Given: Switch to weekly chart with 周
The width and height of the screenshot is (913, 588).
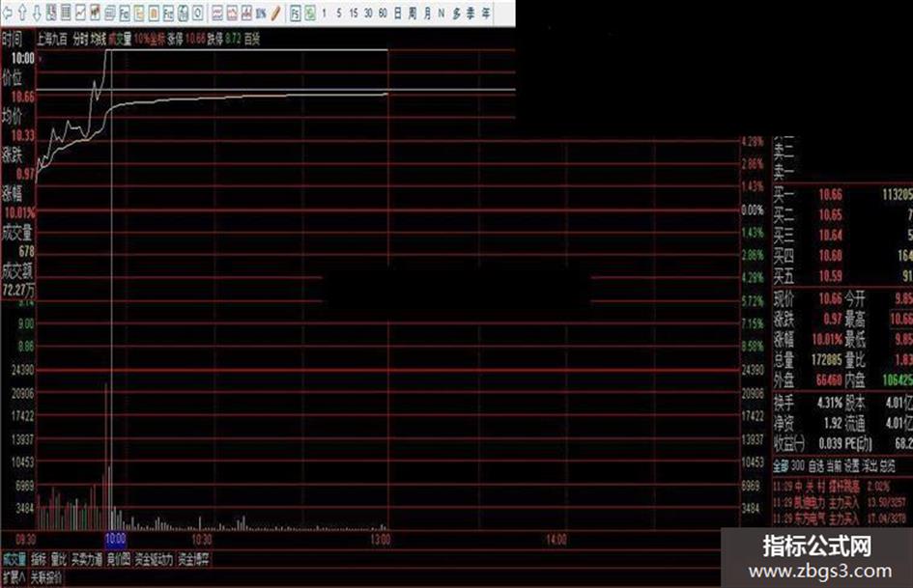Looking at the screenshot, I should (x=413, y=13).
